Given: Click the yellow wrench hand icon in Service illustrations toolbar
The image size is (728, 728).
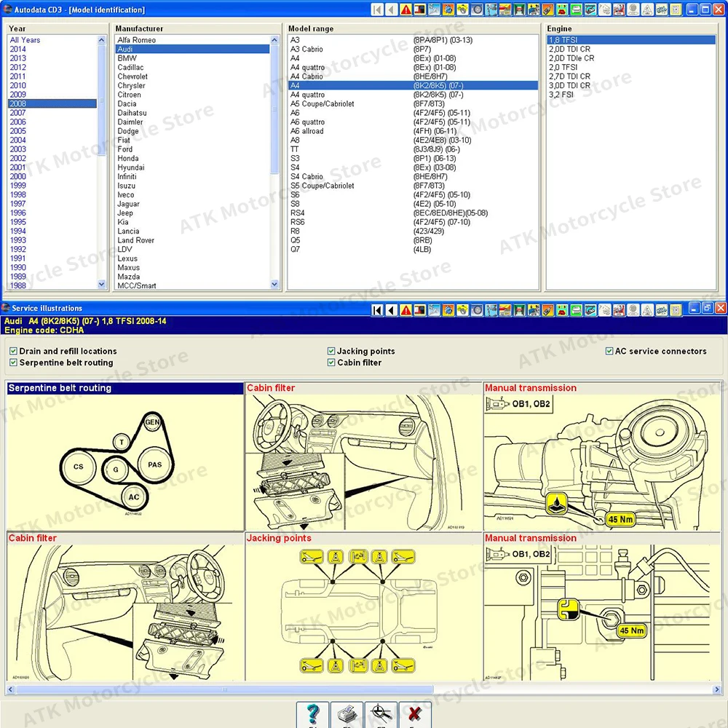Looking at the screenshot, I should point(462,309).
